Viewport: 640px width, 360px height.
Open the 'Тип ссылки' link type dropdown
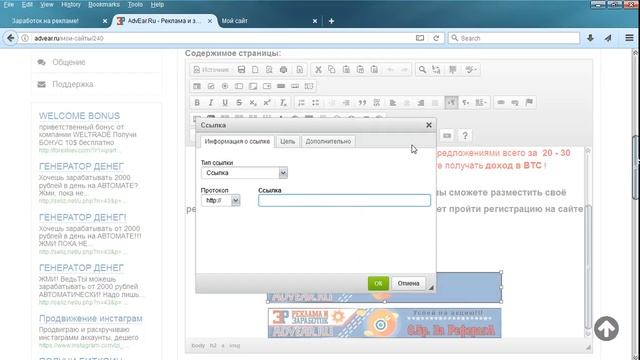pyautogui.click(x=244, y=173)
